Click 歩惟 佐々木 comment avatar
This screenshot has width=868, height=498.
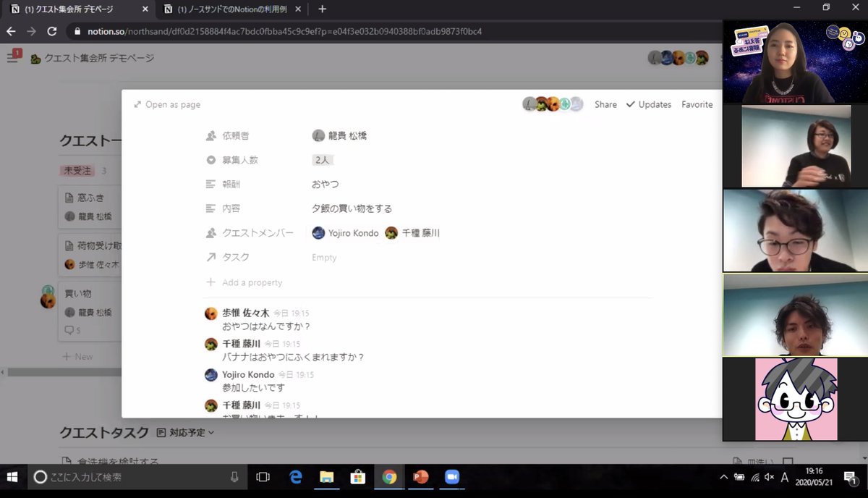[211, 313]
